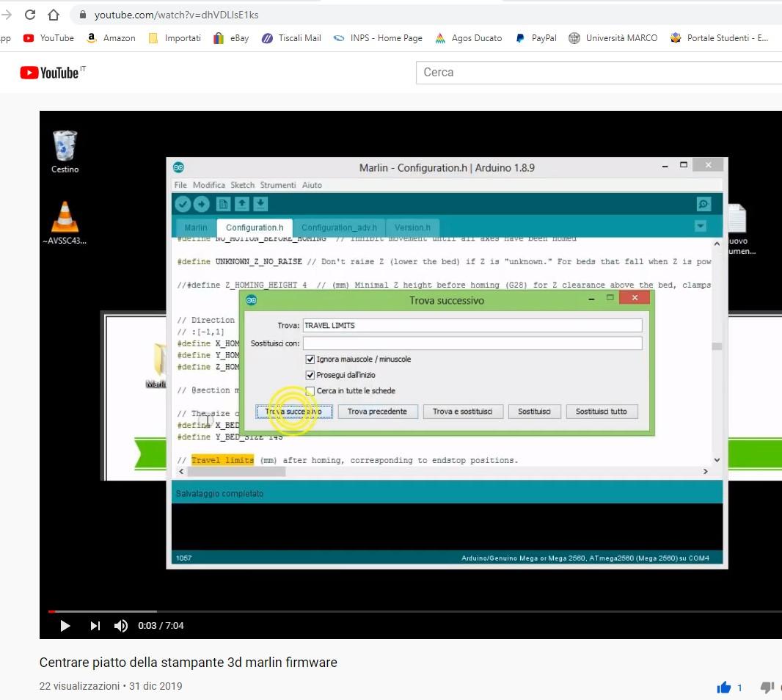
Task: Switch to the Marlin tab
Action: [x=195, y=227]
